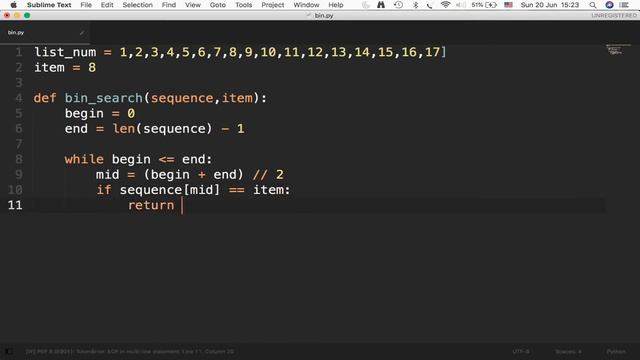This screenshot has height=360, width=640.
Task: Open the UTF-8 encoding selector
Action: [521, 351]
